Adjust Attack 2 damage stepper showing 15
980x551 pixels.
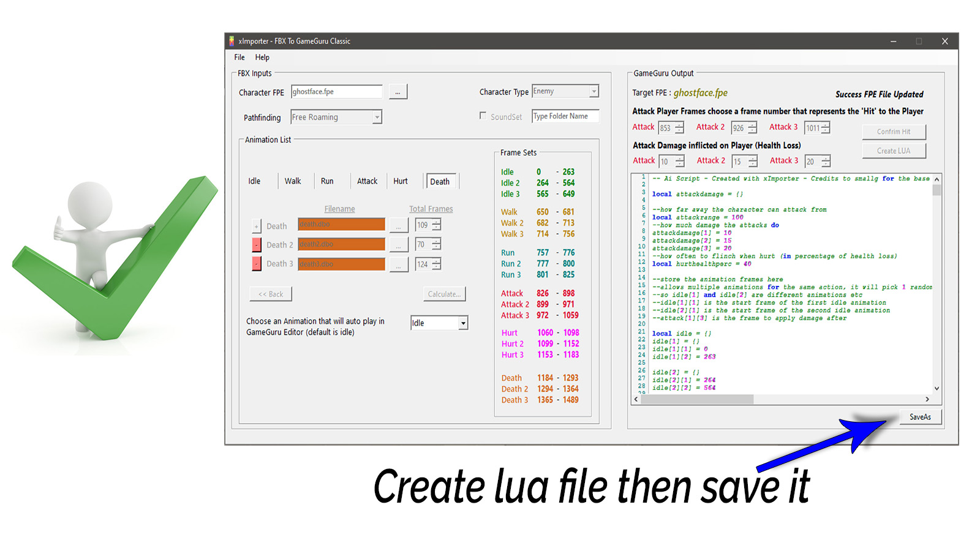(753, 162)
